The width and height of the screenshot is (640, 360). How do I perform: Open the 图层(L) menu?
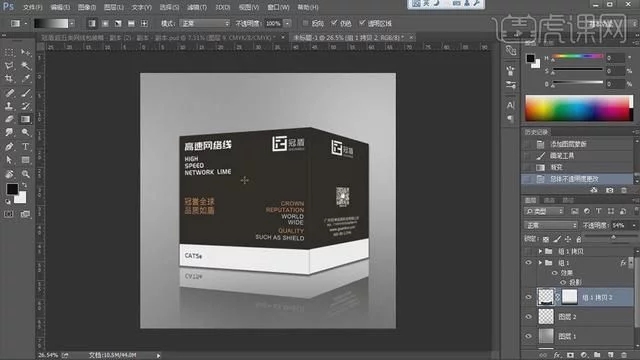(113, 7)
